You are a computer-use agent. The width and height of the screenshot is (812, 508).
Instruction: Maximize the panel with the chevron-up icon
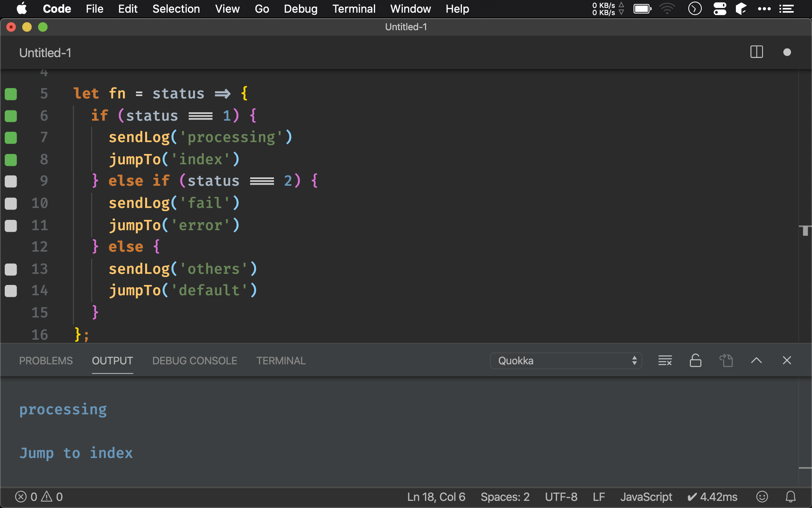point(756,360)
